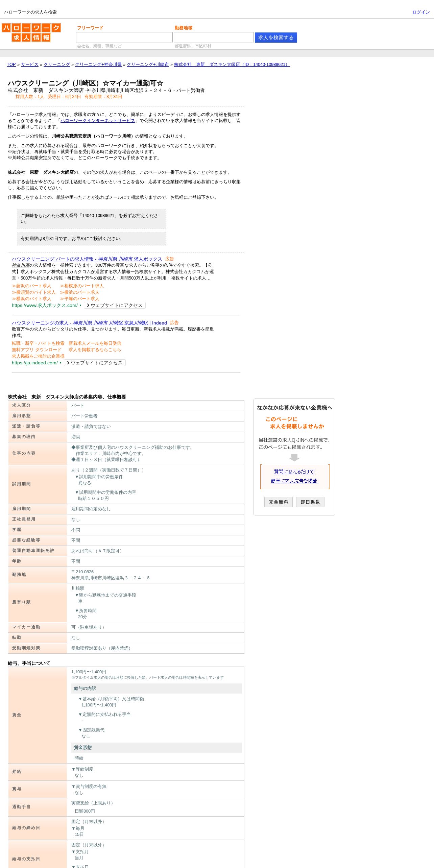The image size is (434, 868).
Task: Open the 株式会社 東新 ダスキン大師店 breadcrumb link
Action: tap(232, 65)
